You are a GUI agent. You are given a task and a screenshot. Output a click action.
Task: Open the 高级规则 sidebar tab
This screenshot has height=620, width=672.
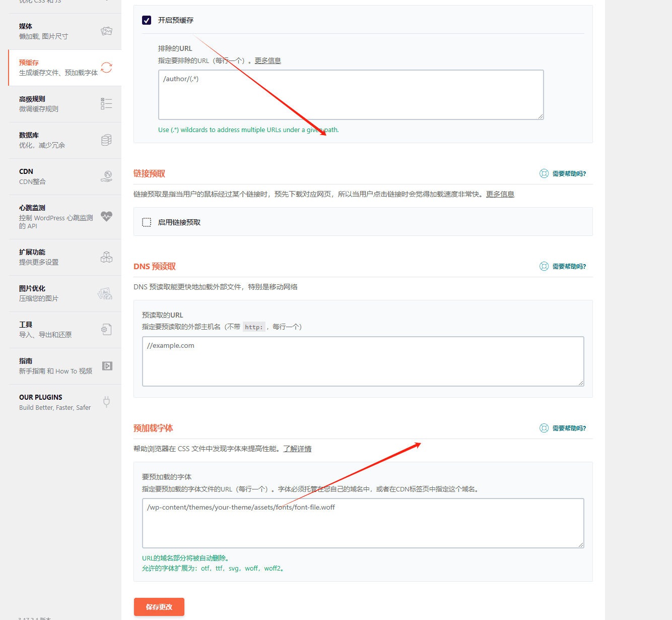[x=64, y=104]
